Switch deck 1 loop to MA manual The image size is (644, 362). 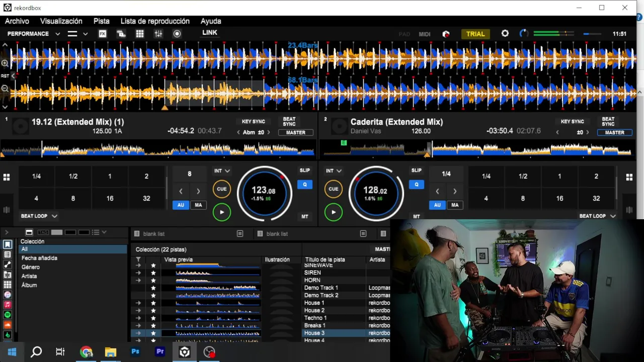[198, 205]
